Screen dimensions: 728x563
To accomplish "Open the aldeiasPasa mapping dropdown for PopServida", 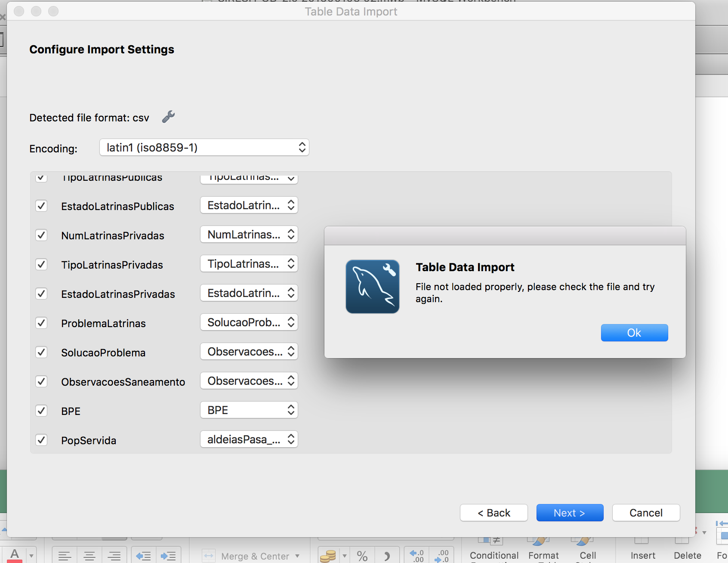I will click(x=249, y=439).
